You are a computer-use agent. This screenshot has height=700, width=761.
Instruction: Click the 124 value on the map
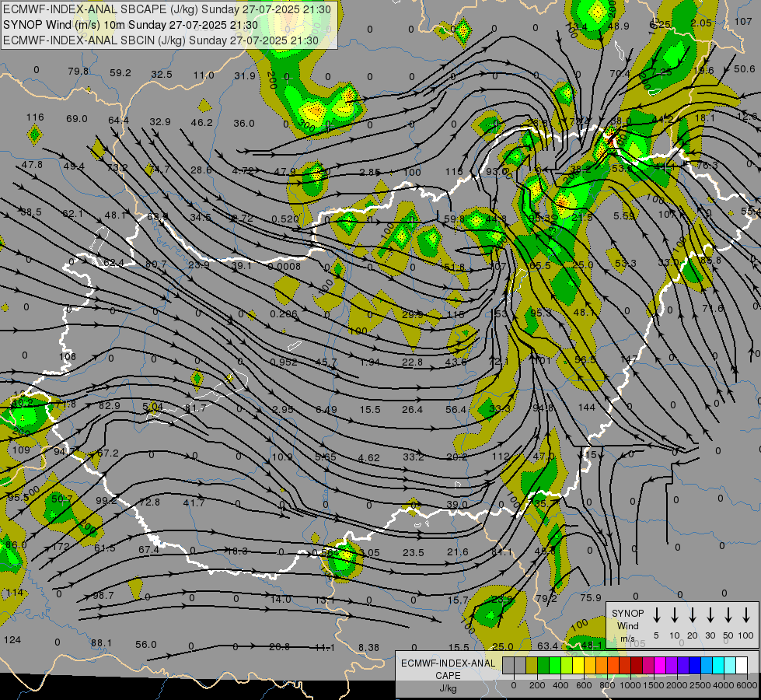[x=12, y=640]
